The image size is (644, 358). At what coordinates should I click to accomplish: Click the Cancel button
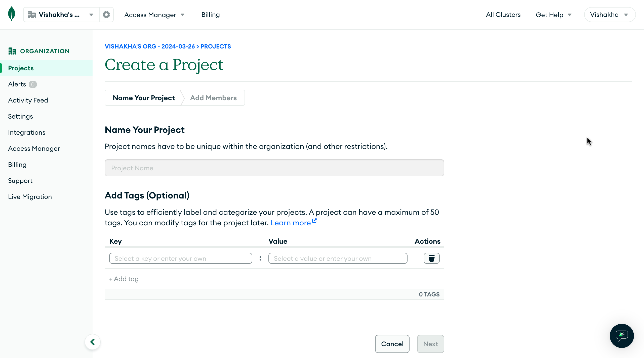click(x=392, y=344)
